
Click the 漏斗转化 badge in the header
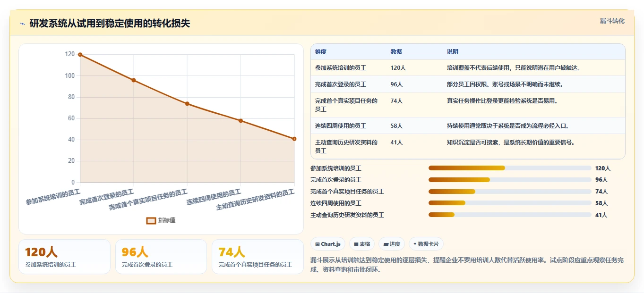coord(612,21)
